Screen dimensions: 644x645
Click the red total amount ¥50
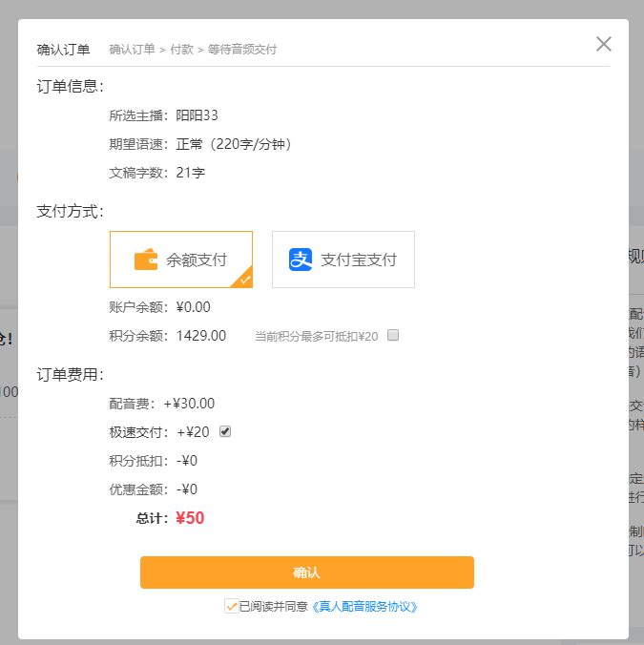(190, 518)
